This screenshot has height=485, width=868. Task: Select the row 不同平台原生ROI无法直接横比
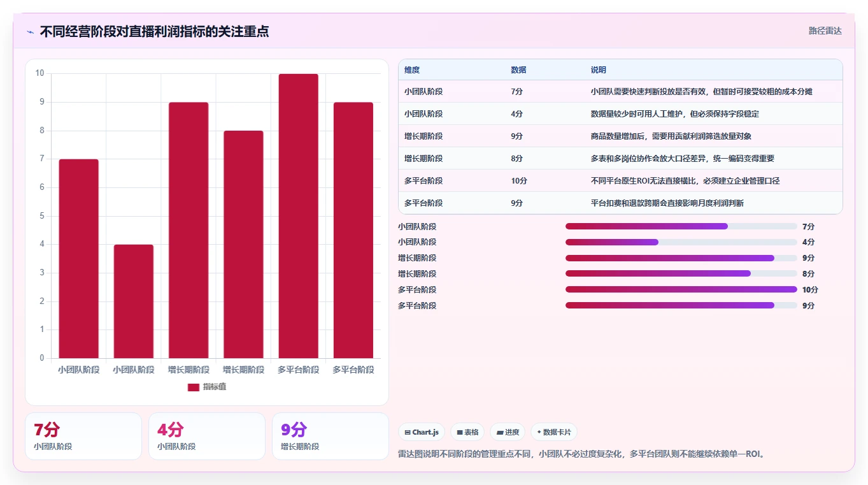pyautogui.click(x=620, y=181)
